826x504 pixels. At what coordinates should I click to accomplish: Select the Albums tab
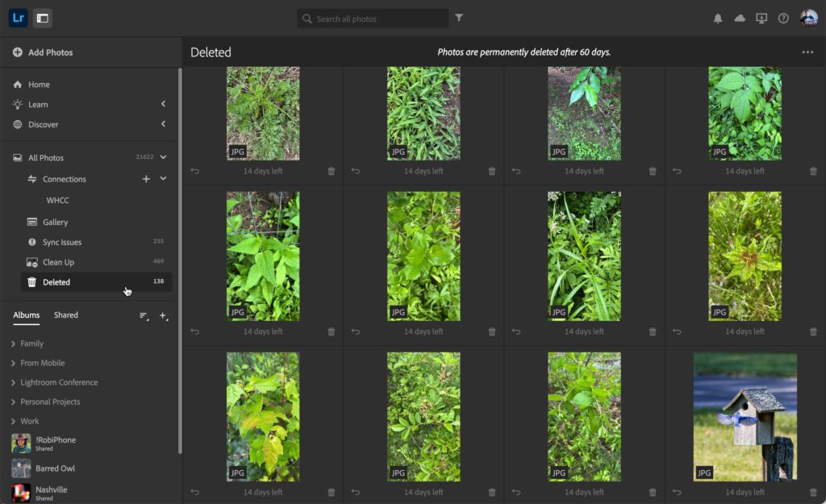tap(27, 315)
